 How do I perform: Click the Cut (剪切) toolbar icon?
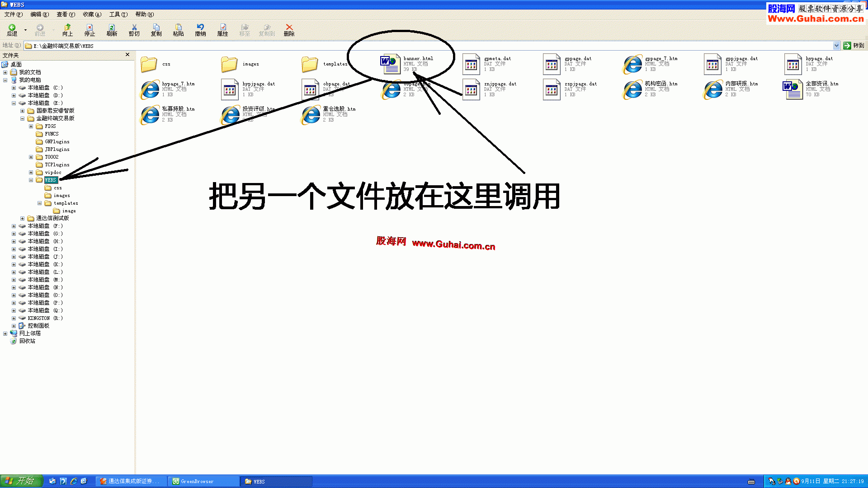(134, 30)
